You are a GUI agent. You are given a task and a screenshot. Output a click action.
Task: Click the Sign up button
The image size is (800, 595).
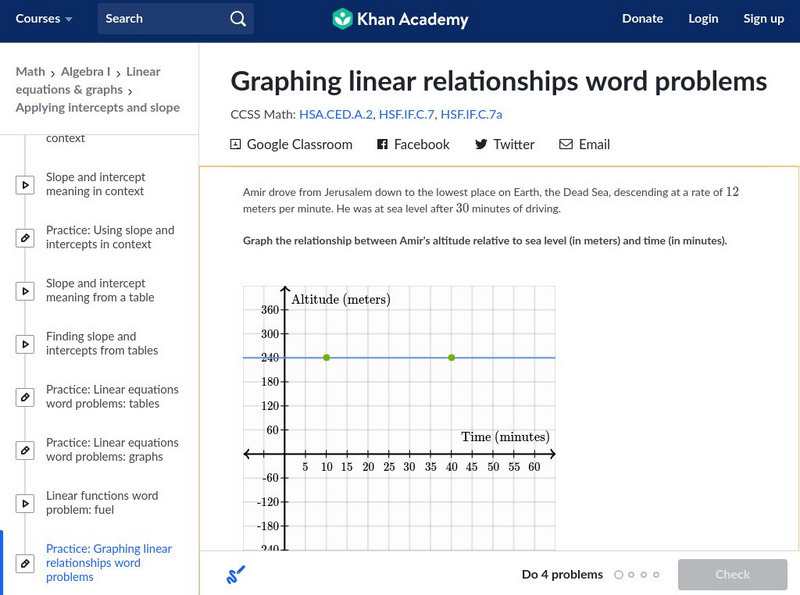pos(763,19)
